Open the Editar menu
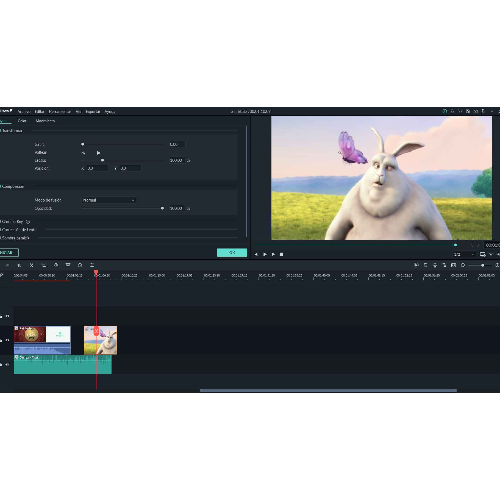Image resolution: width=500 pixels, height=500 pixels. point(39,112)
